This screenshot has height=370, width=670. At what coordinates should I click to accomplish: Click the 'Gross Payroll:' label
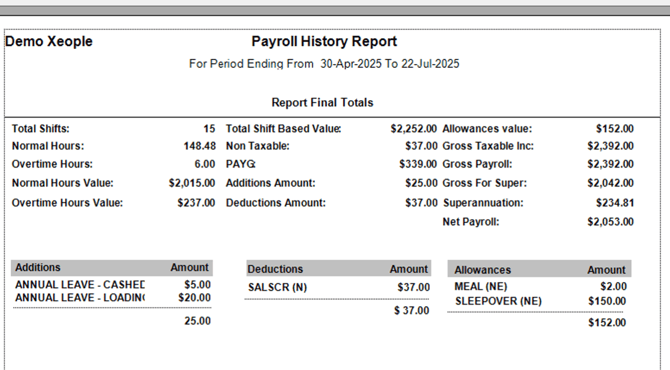pos(477,164)
